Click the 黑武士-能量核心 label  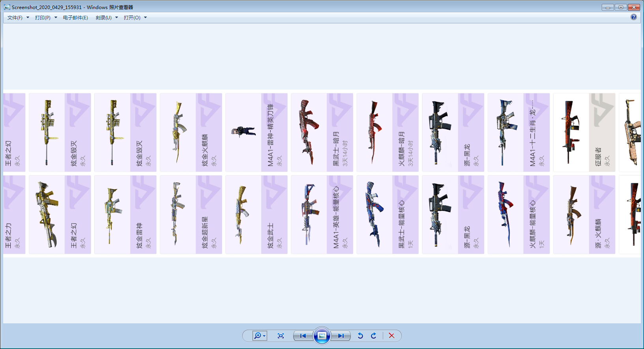[x=401, y=224]
